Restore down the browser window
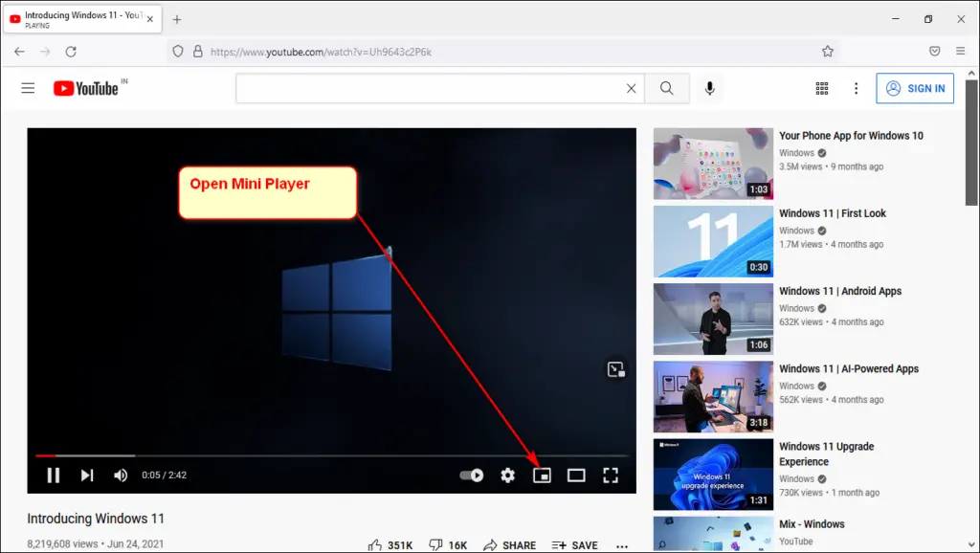The width and height of the screenshot is (980, 553). coord(928,19)
